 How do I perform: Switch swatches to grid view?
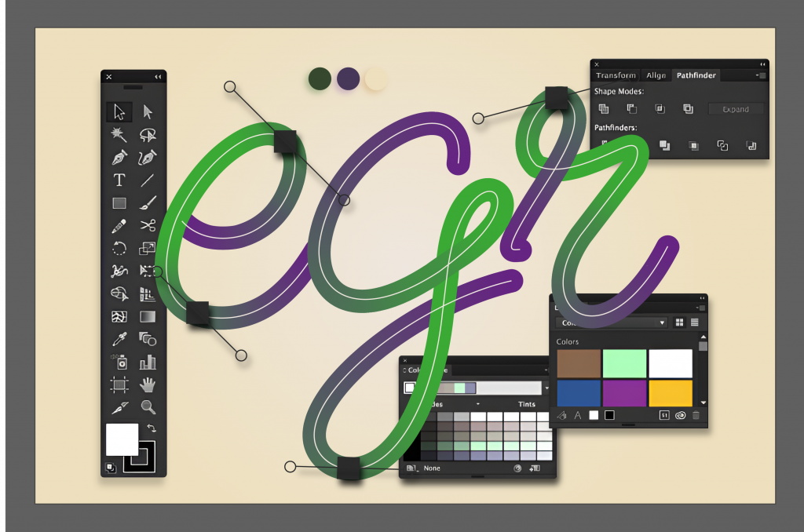click(x=679, y=322)
